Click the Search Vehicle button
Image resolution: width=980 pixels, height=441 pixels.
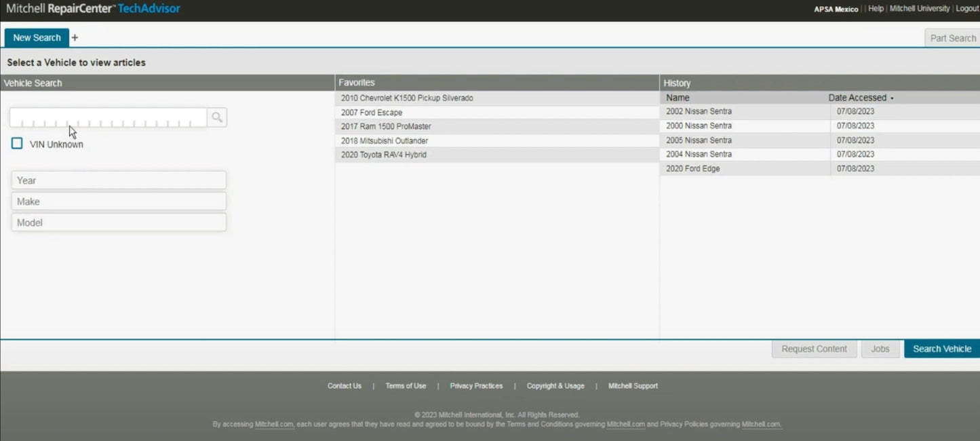[x=942, y=349]
